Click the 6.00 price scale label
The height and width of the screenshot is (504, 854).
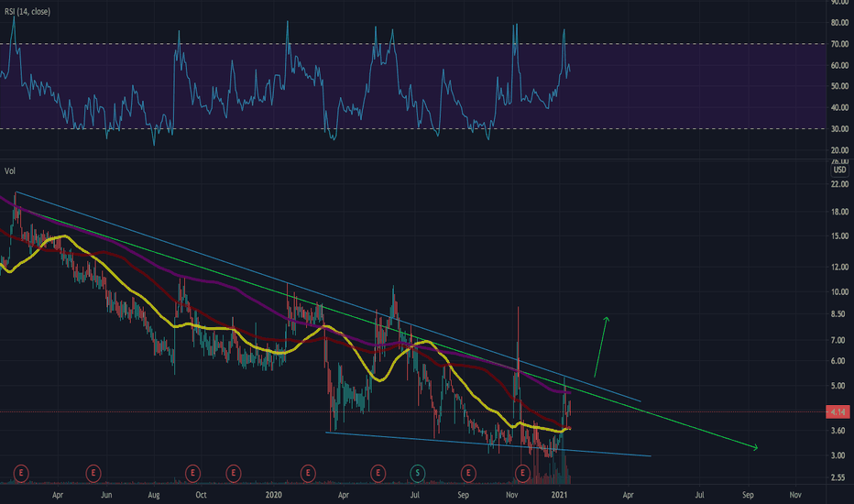840,361
